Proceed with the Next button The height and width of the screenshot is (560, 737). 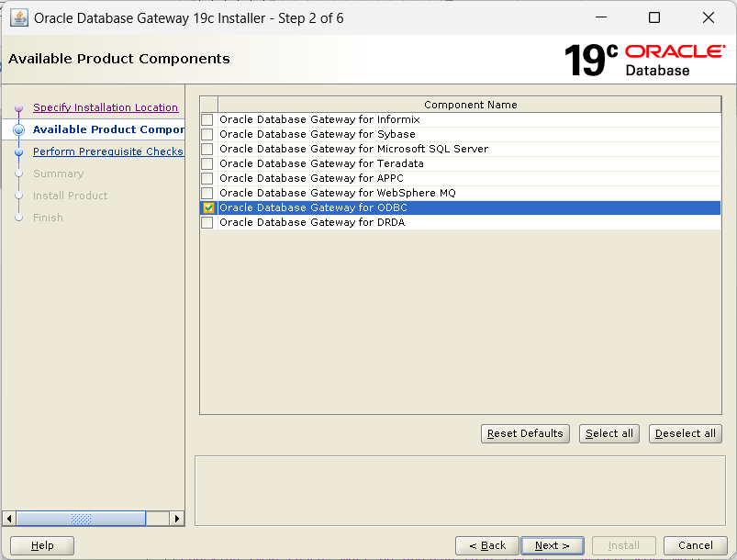click(553, 545)
